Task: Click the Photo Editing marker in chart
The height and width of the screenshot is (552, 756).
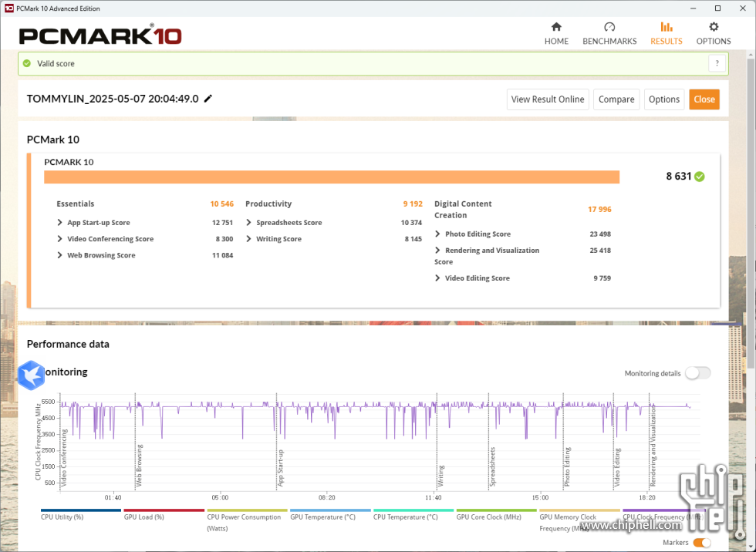Action: click(x=567, y=466)
